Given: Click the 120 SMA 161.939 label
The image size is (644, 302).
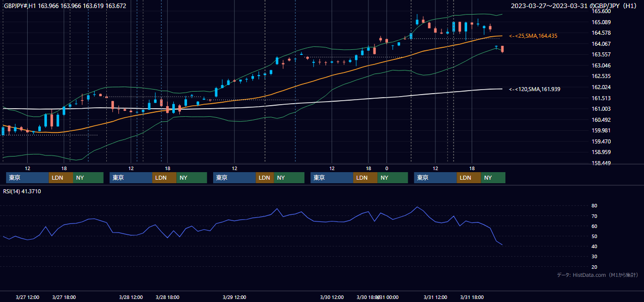Looking at the screenshot, I should click(x=535, y=89).
